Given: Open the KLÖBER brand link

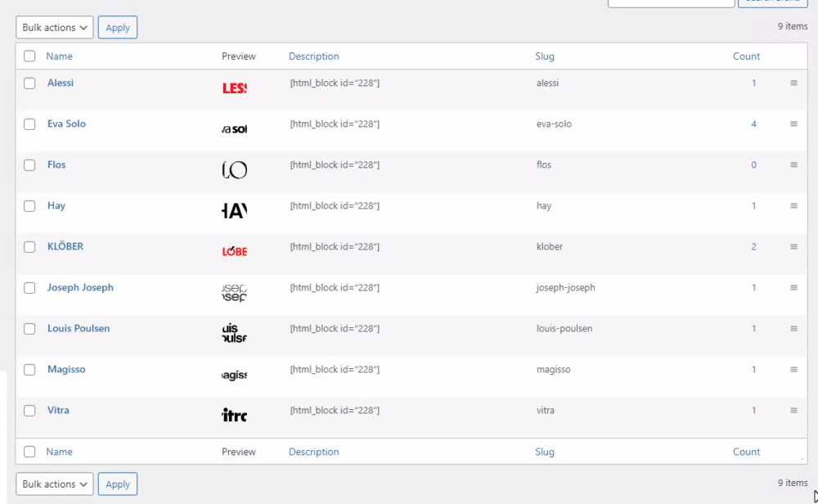Looking at the screenshot, I should pyautogui.click(x=65, y=246).
